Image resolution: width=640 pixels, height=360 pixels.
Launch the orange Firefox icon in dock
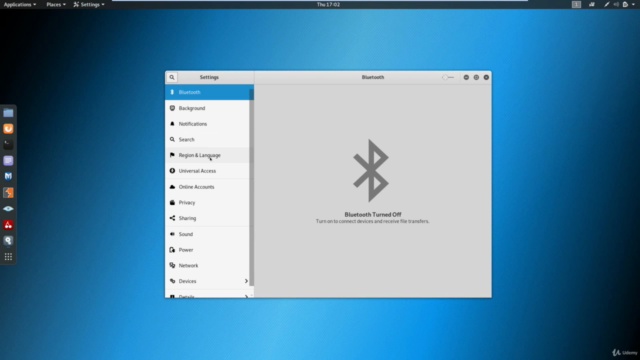point(8,129)
